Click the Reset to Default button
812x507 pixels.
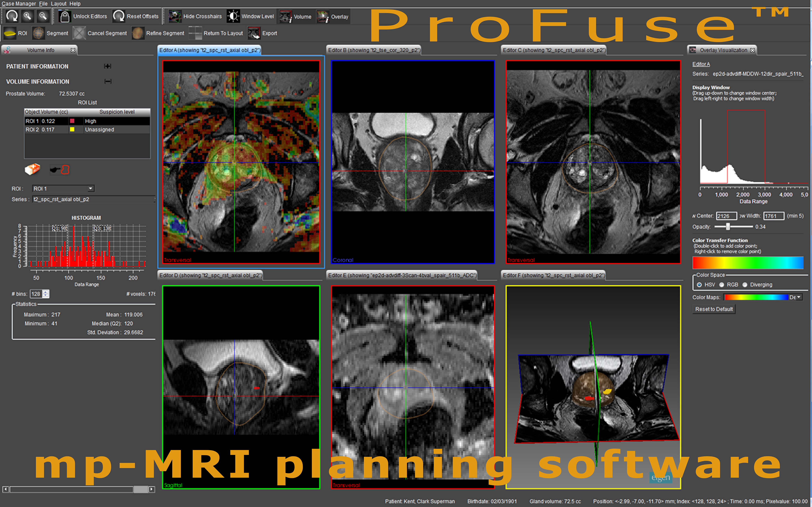click(714, 309)
